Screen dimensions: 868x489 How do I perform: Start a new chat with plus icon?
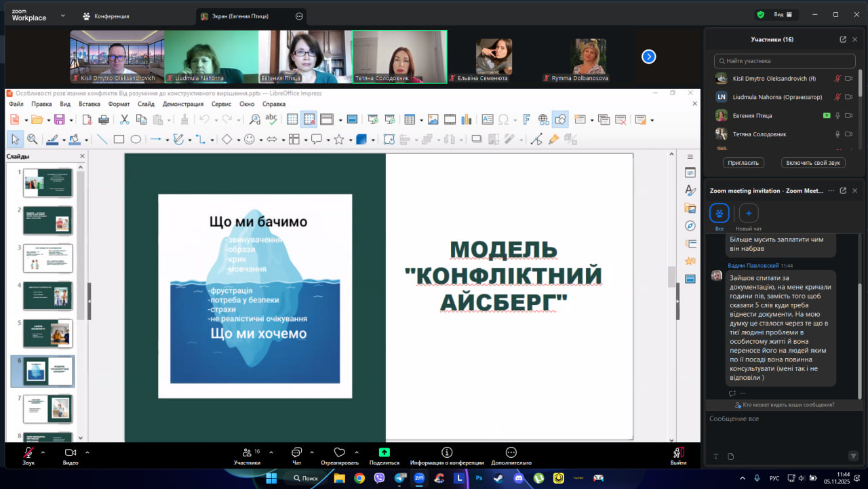coord(749,214)
